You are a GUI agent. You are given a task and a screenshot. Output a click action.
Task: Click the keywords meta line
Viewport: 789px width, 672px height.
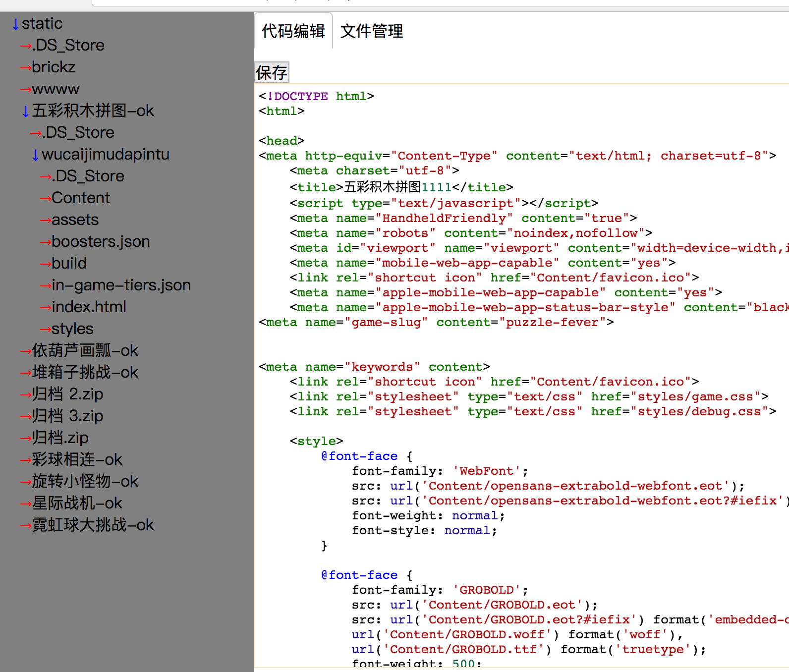coord(374,367)
